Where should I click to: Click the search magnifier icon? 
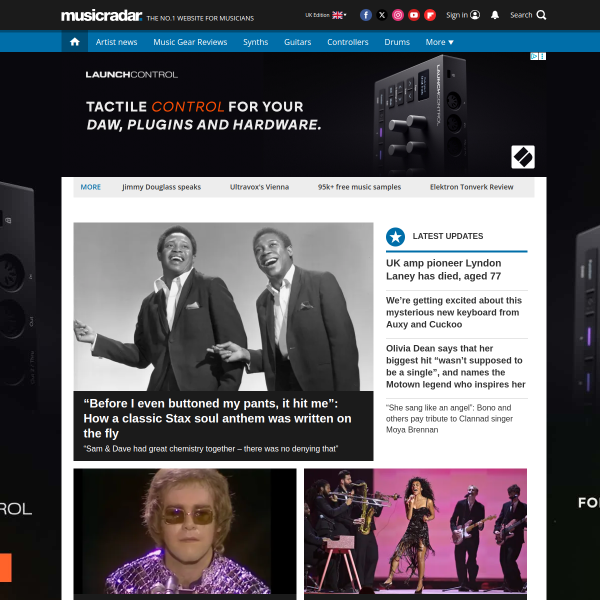[541, 15]
